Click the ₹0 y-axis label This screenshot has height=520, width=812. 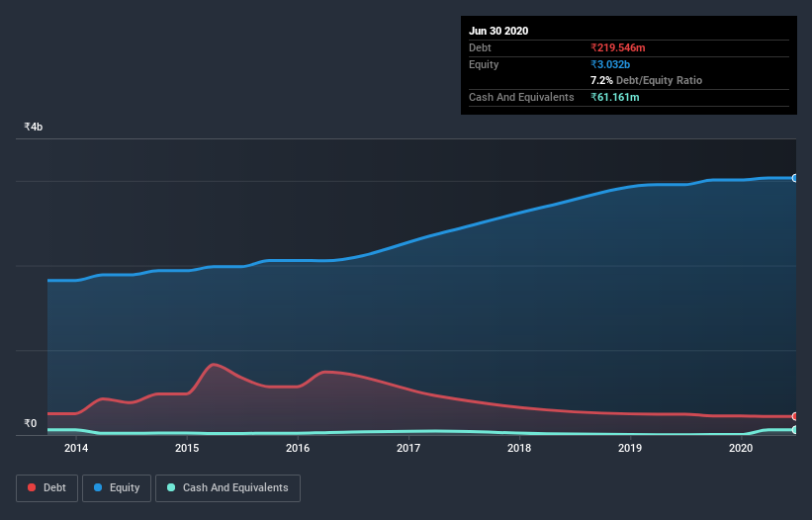31,423
